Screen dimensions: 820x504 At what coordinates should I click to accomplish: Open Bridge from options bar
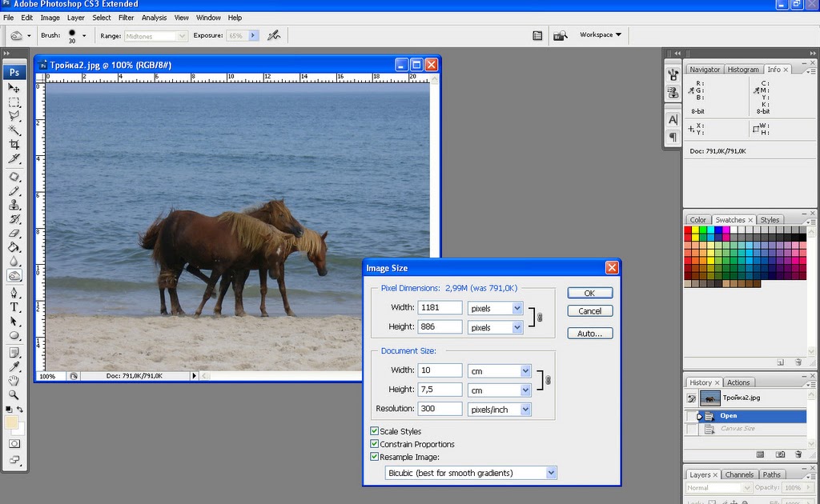point(560,35)
